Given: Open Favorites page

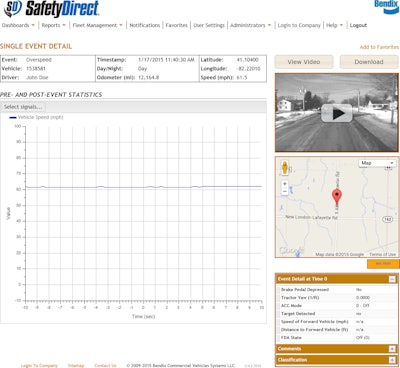Looking at the screenshot, I should (x=177, y=25).
